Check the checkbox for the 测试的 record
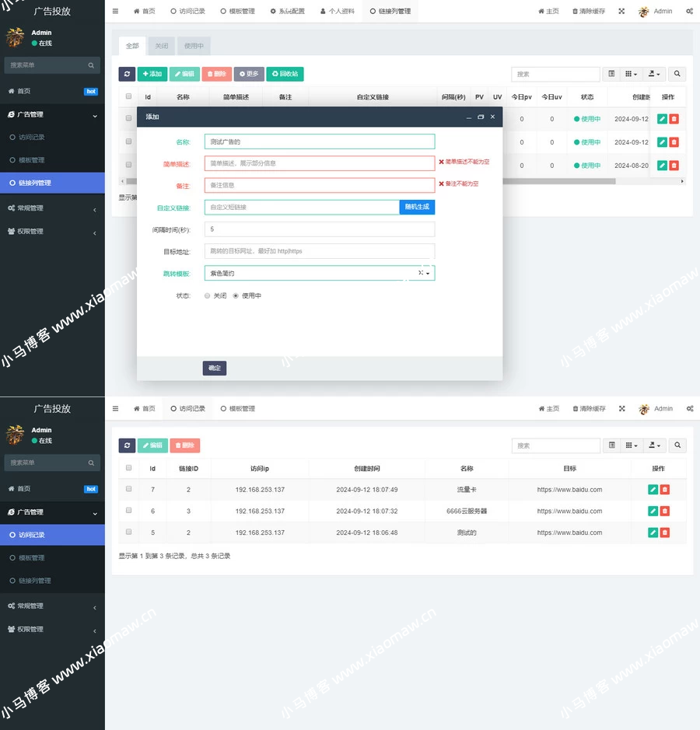This screenshot has width=700, height=730. [x=129, y=533]
